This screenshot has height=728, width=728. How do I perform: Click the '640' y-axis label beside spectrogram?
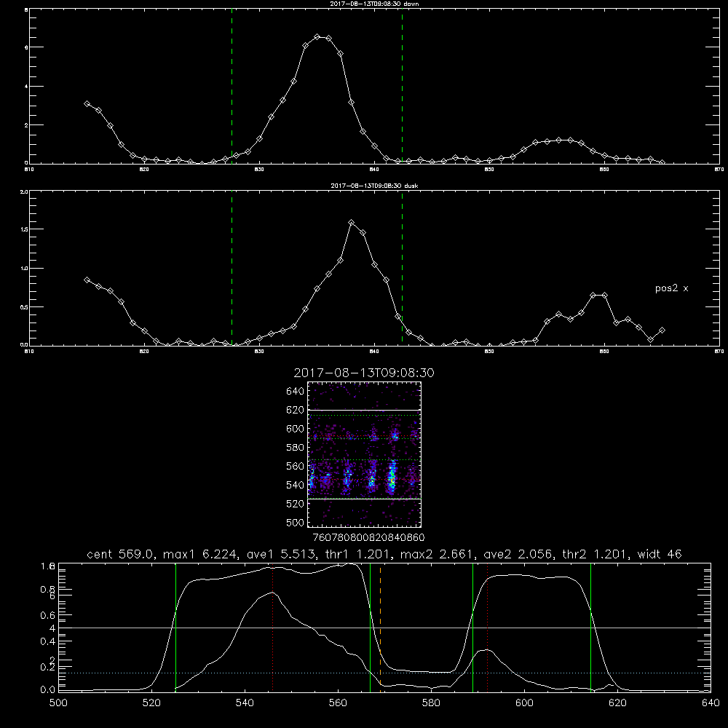[296, 391]
